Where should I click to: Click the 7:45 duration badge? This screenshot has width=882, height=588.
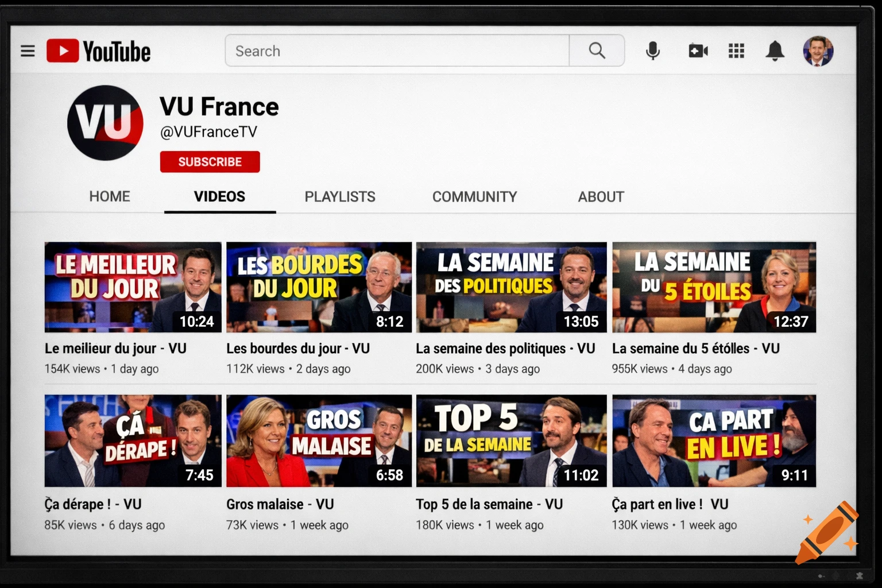tap(199, 475)
